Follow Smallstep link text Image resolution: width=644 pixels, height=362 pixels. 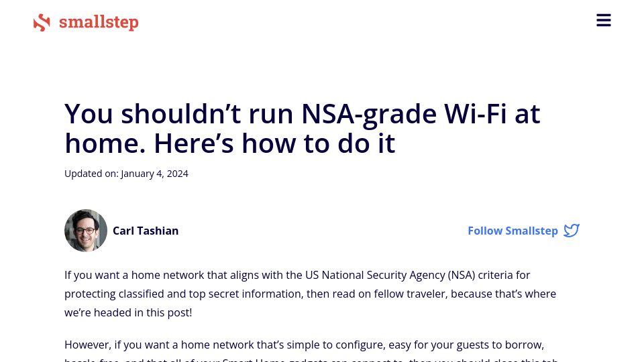point(513,231)
